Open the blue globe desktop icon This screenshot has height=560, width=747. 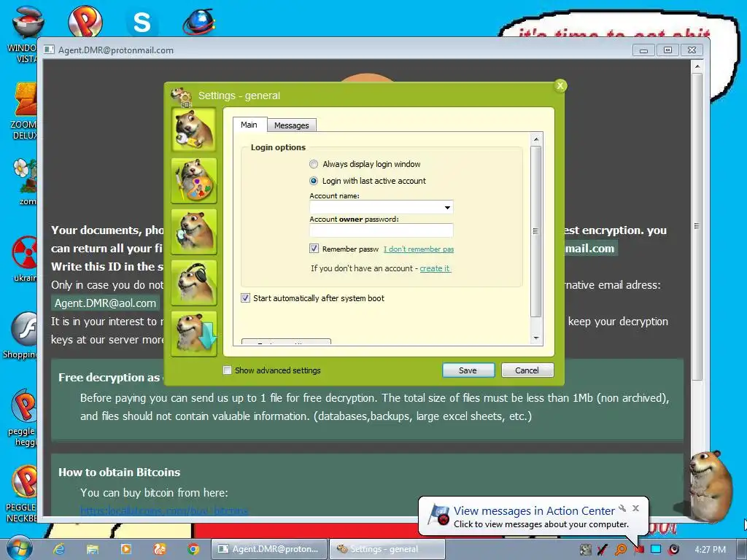198,22
